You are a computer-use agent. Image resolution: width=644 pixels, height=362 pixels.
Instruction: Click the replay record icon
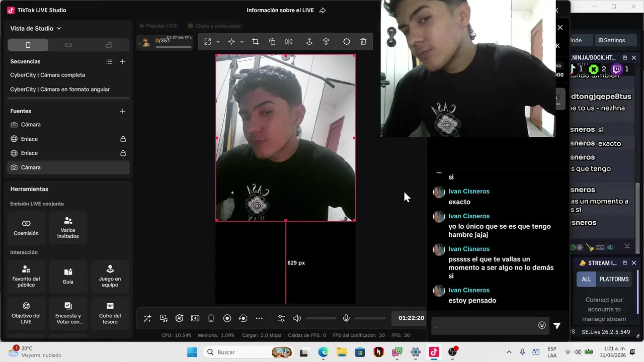[x=243, y=318]
